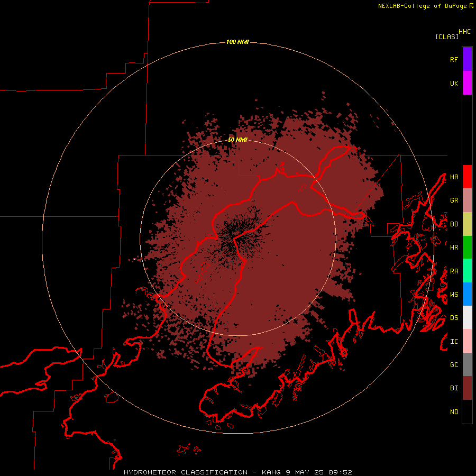Pick the RA light green legend swatch
Viewport: 476px width, 476px height.
point(467,271)
